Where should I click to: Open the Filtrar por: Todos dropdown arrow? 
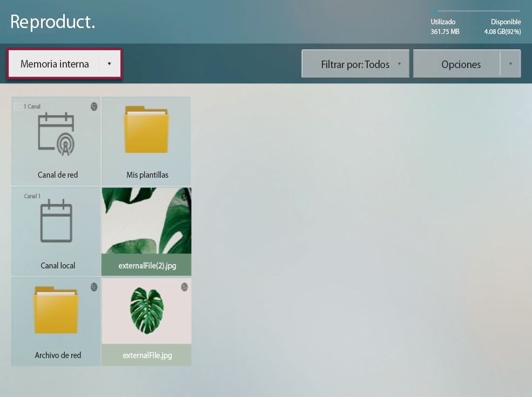[x=399, y=64]
